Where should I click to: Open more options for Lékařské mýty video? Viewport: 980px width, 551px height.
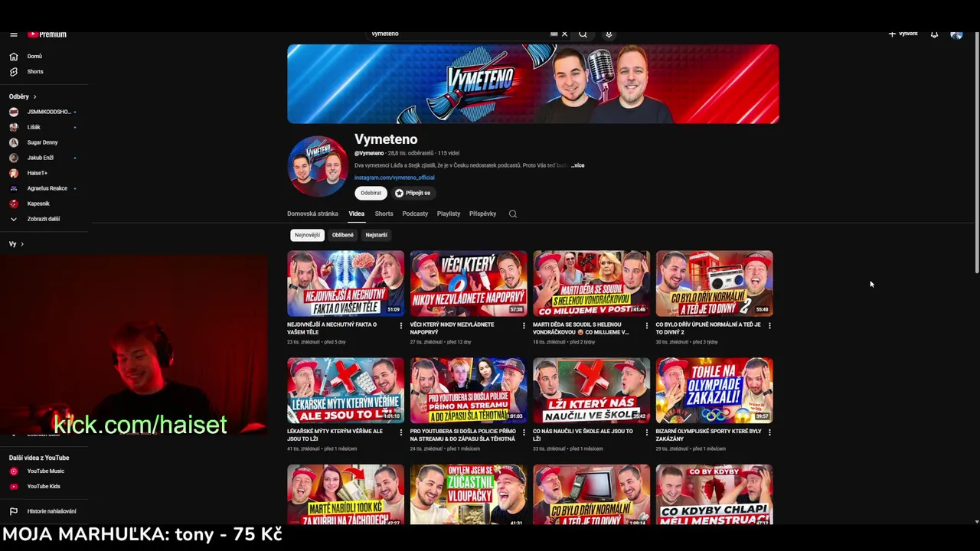click(x=400, y=432)
